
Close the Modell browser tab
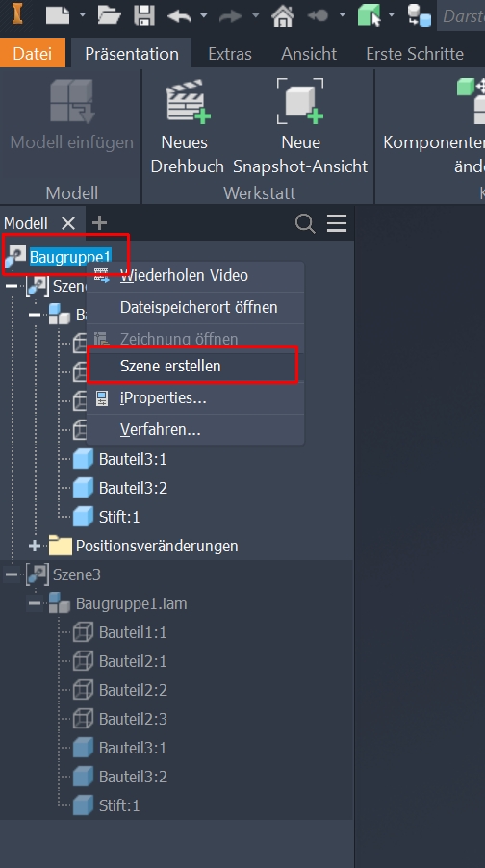[68, 223]
